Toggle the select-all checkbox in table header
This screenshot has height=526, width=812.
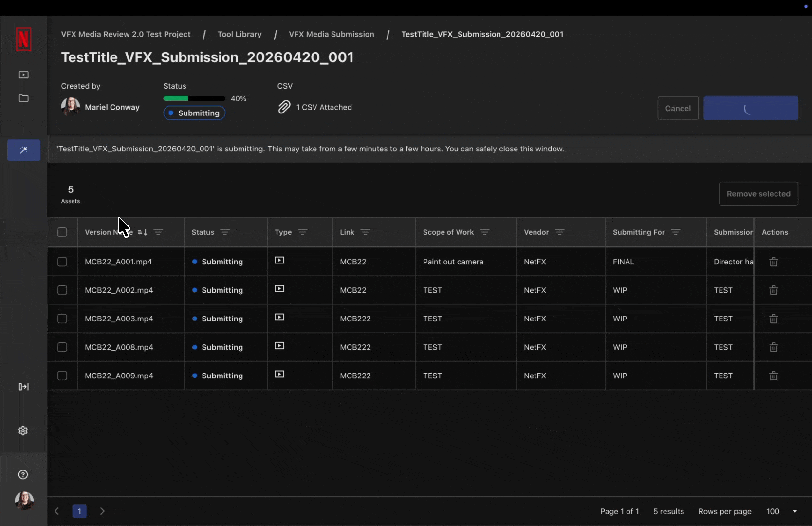click(x=62, y=232)
